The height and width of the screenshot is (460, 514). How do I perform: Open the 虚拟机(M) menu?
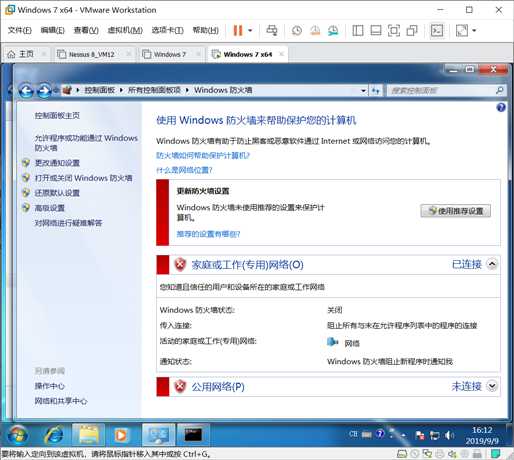125,30
